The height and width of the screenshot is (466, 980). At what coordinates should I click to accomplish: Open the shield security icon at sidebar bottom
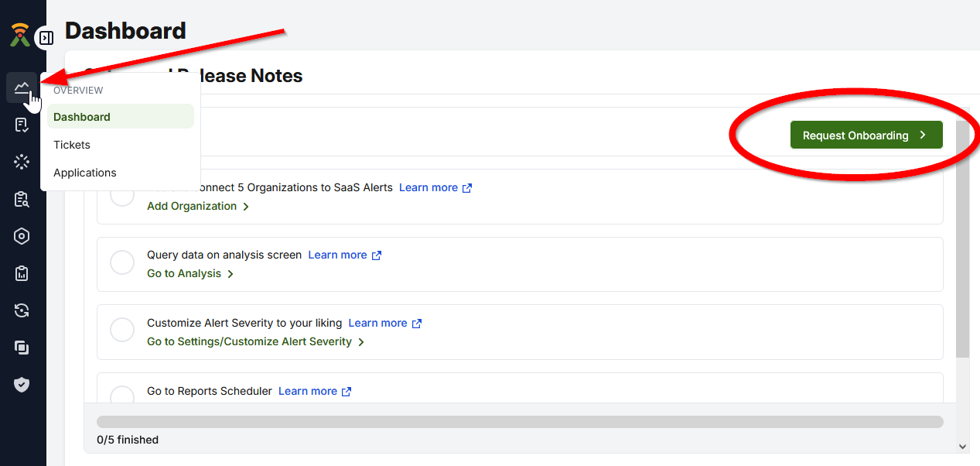22,384
